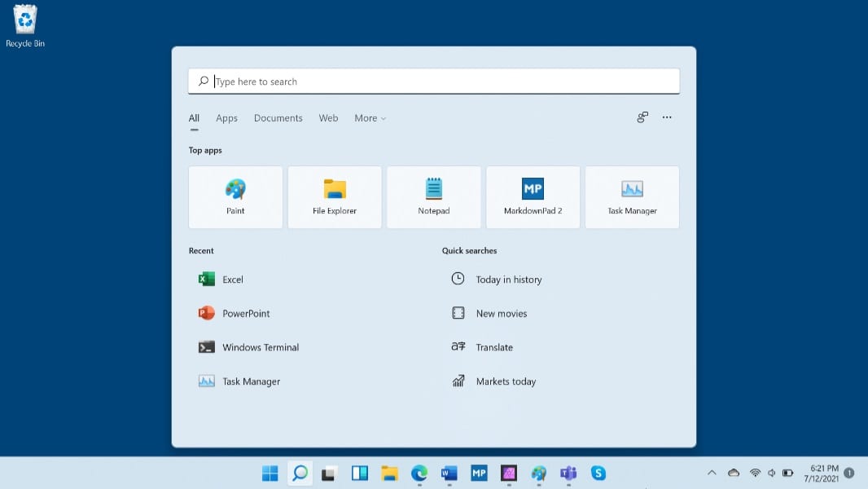Image resolution: width=868 pixels, height=489 pixels.
Task: Run the Today in history quick search
Action: coord(508,280)
